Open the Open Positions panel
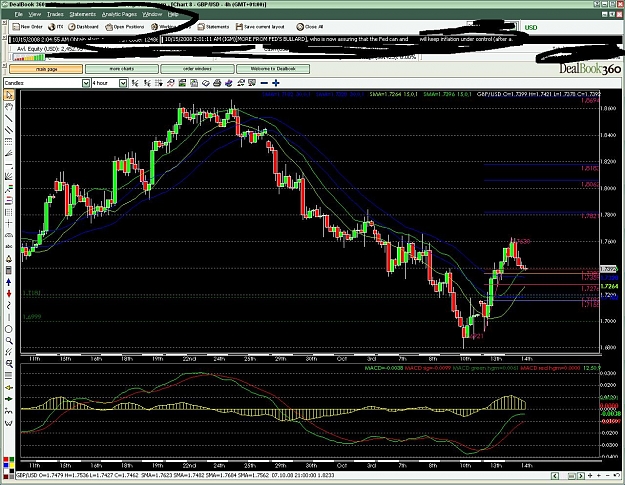This screenshot has height=485, width=625. (x=125, y=27)
